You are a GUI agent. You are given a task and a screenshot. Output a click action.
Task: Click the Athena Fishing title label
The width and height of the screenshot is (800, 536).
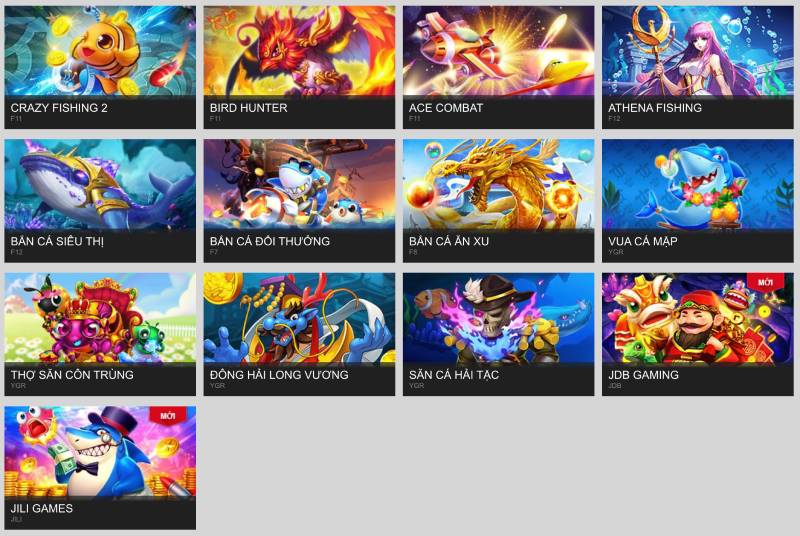655,108
